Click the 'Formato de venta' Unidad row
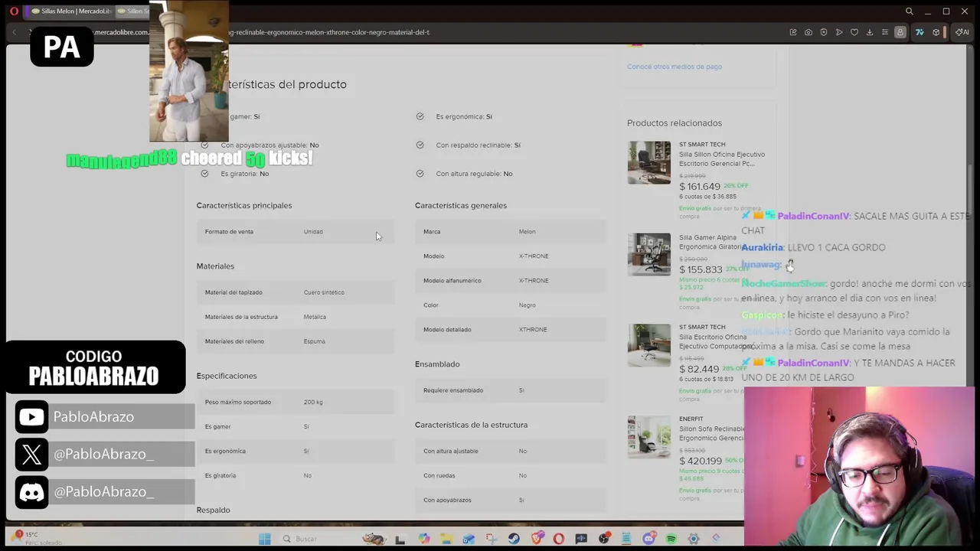This screenshot has height=551, width=980. (295, 232)
